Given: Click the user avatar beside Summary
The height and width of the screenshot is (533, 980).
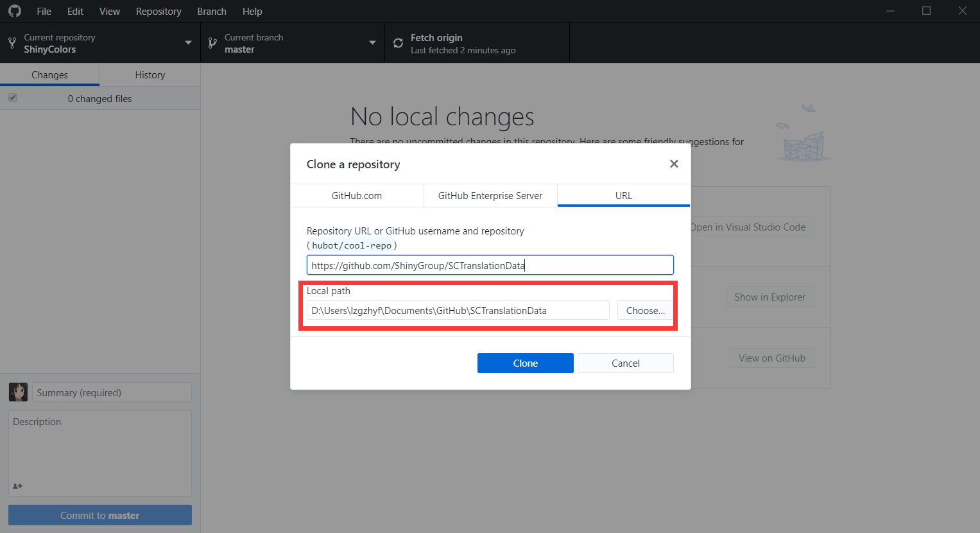Looking at the screenshot, I should 18,392.
